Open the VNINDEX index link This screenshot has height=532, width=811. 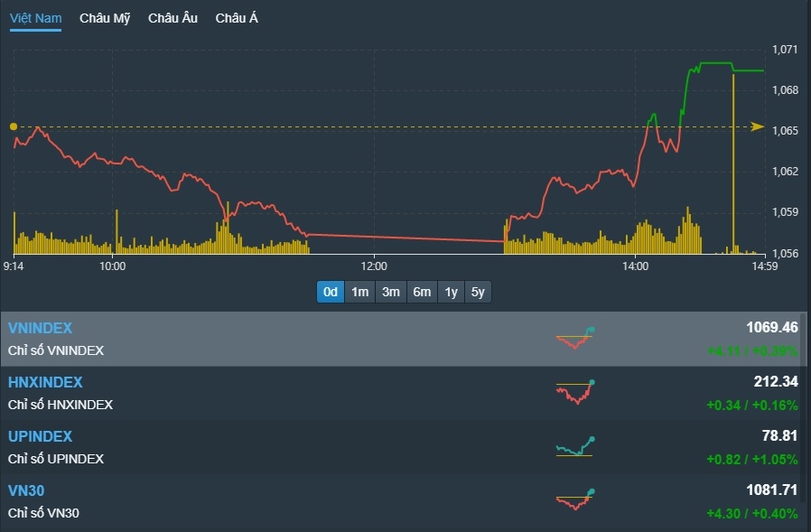(x=41, y=328)
